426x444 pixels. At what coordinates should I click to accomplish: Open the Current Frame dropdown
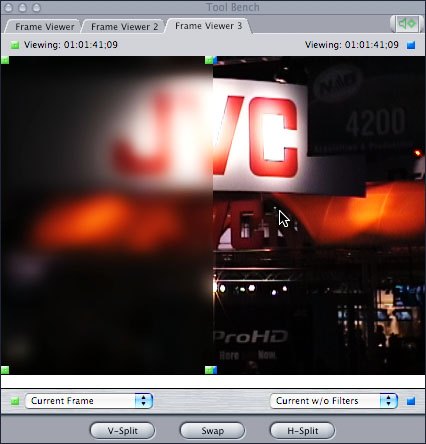pyautogui.click(x=89, y=401)
